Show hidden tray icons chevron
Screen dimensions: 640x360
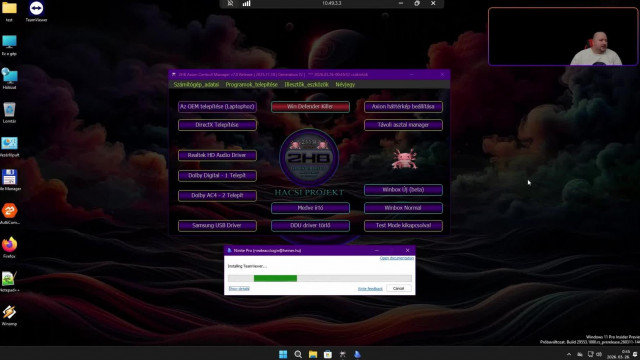click(569, 355)
